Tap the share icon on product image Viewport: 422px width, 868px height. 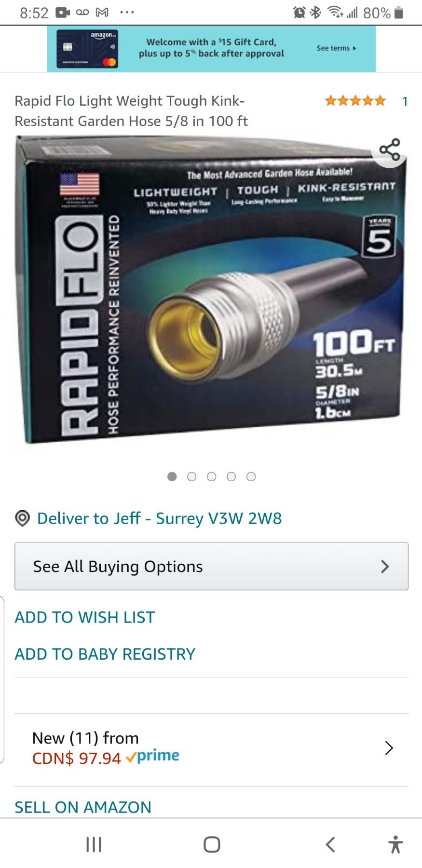click(x=390, y=149)
